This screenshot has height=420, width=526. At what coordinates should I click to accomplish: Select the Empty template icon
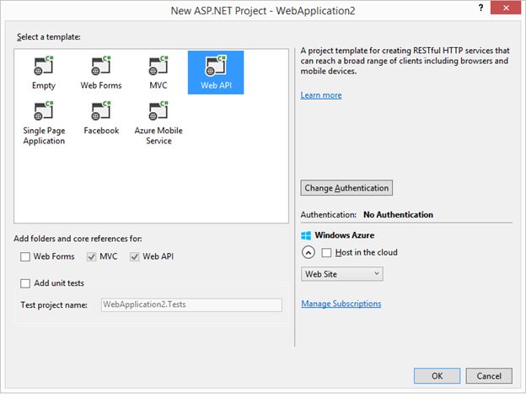pos(44,66)
